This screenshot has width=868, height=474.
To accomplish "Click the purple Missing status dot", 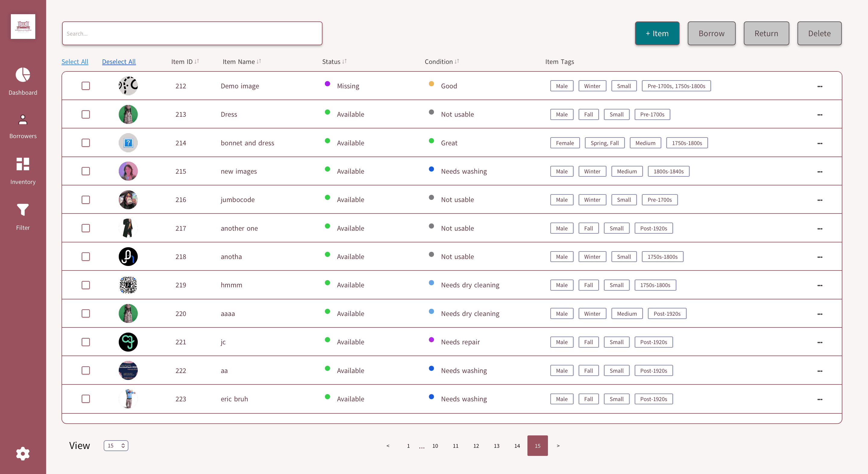I will click(x=327, y=84).
